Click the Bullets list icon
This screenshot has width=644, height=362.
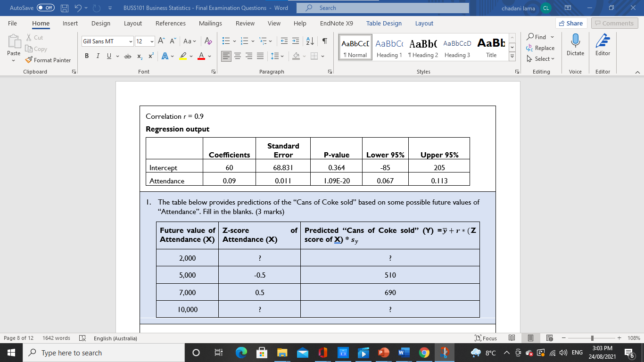[225, 41]
